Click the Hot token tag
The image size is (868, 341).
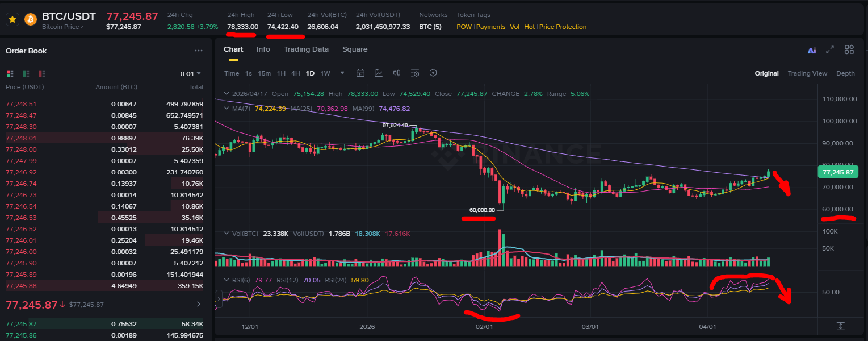[x=530, y=27]
